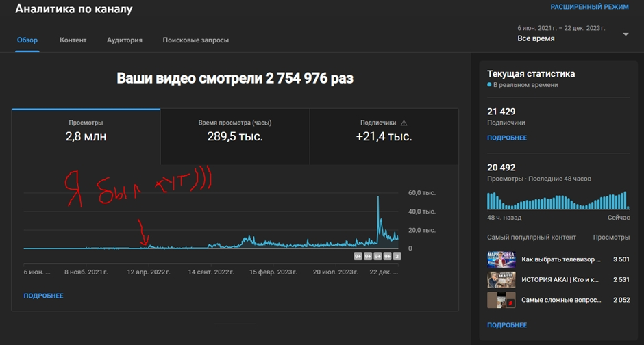Select the Просмотры 2,8 млн metric card

[86, 137]
